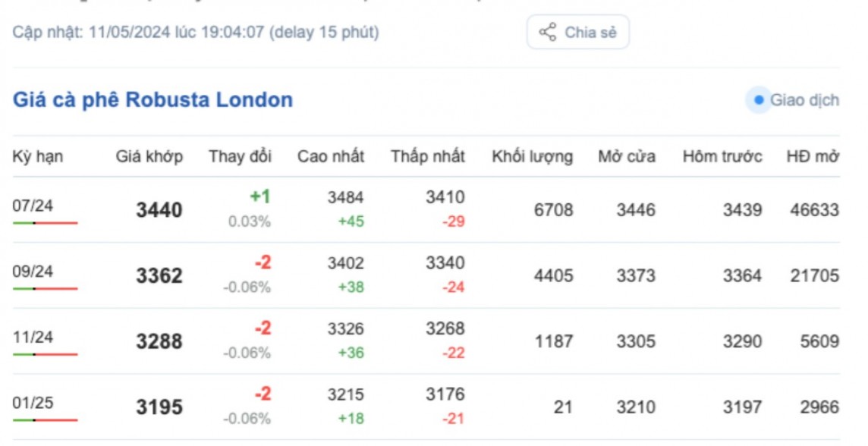The height and width of the screenshot is (446, 868).
Task: Click the 3362 matched price value
Action: (x=159, y=276)
